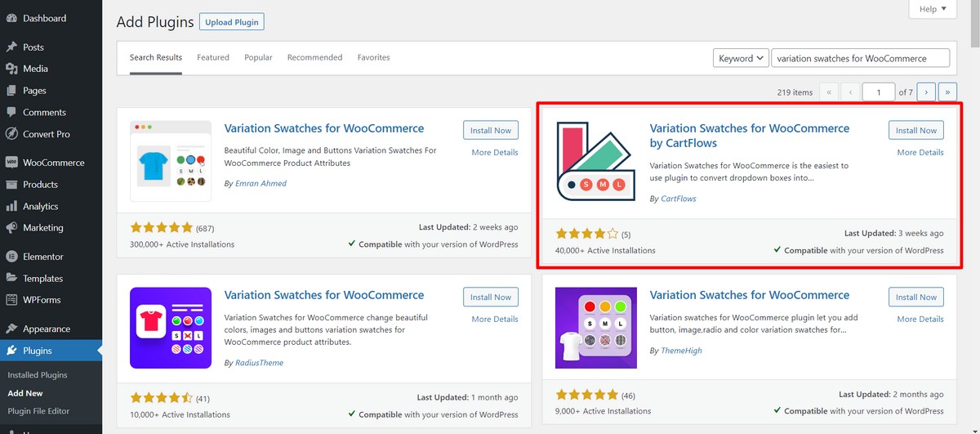980x434 pixels.
Task: Click the Dashboard icon in the sidebar
Action: pos(11,18)
